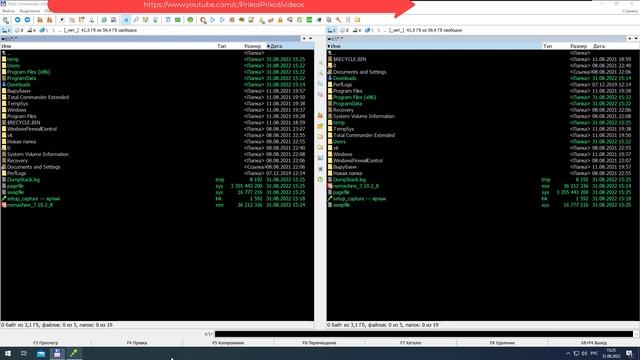Click the F5 Копирование button

point(228,343)
